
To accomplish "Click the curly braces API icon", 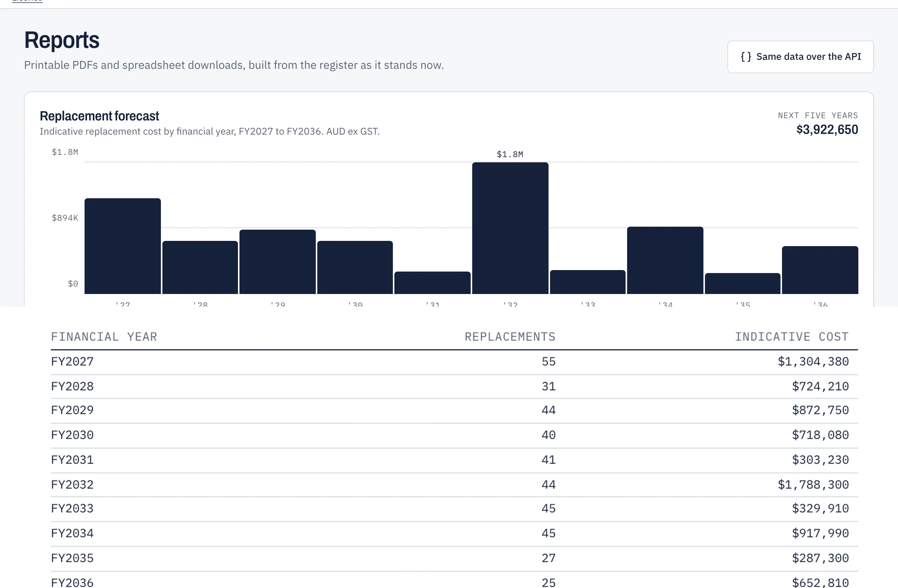I will (746, 57).
